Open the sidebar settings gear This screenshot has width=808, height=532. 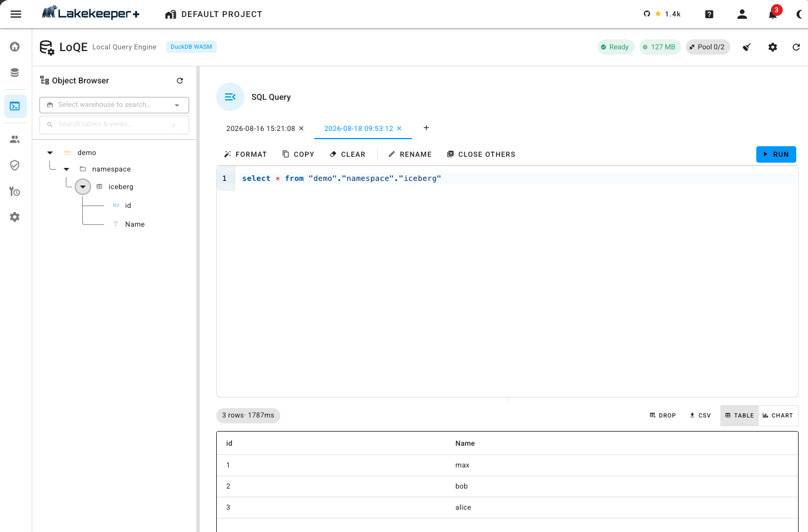pos(15,217)
